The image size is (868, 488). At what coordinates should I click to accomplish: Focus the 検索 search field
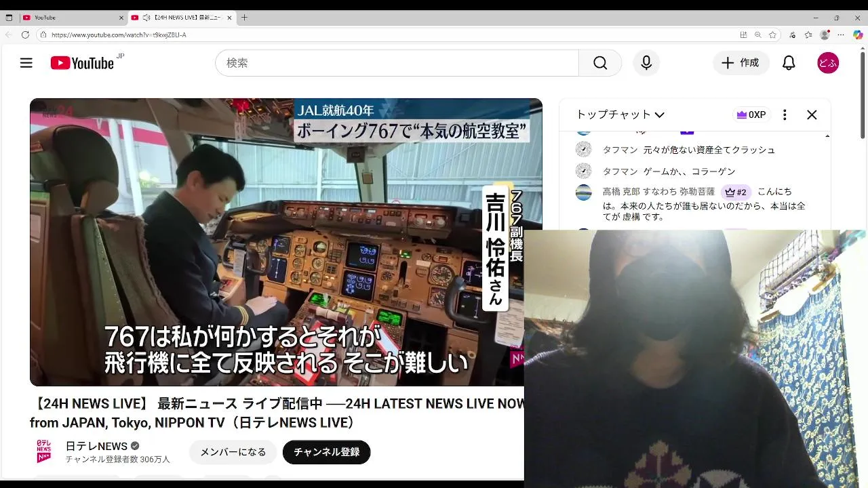pyautogui.click(x=397, y=63)
